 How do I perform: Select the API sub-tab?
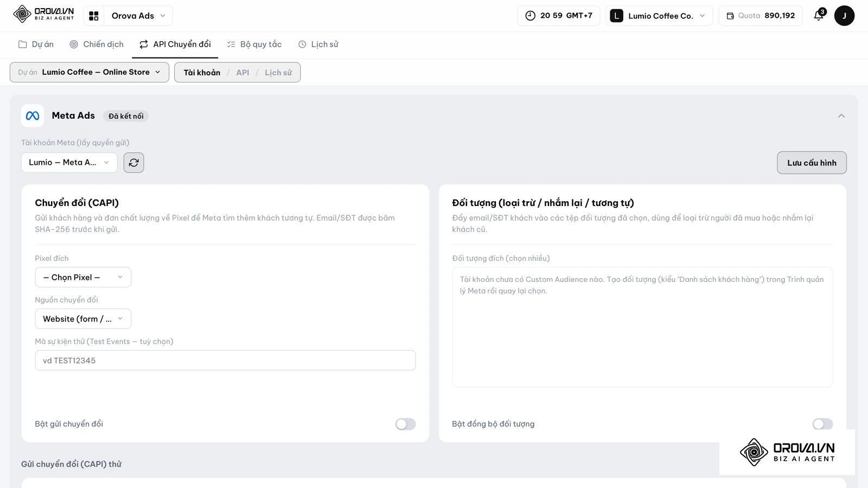(242, 73)
